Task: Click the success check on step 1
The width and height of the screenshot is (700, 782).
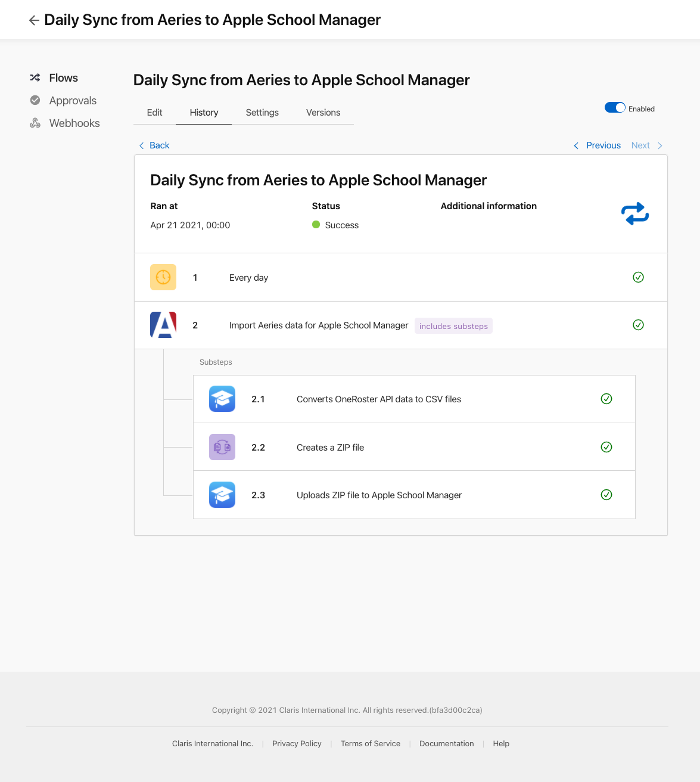Action: pos(638,277)
